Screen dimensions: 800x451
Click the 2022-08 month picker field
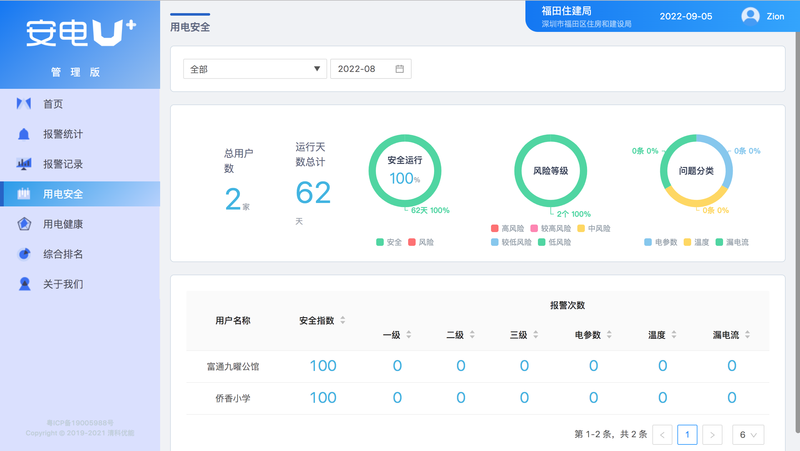pos(370,69)
